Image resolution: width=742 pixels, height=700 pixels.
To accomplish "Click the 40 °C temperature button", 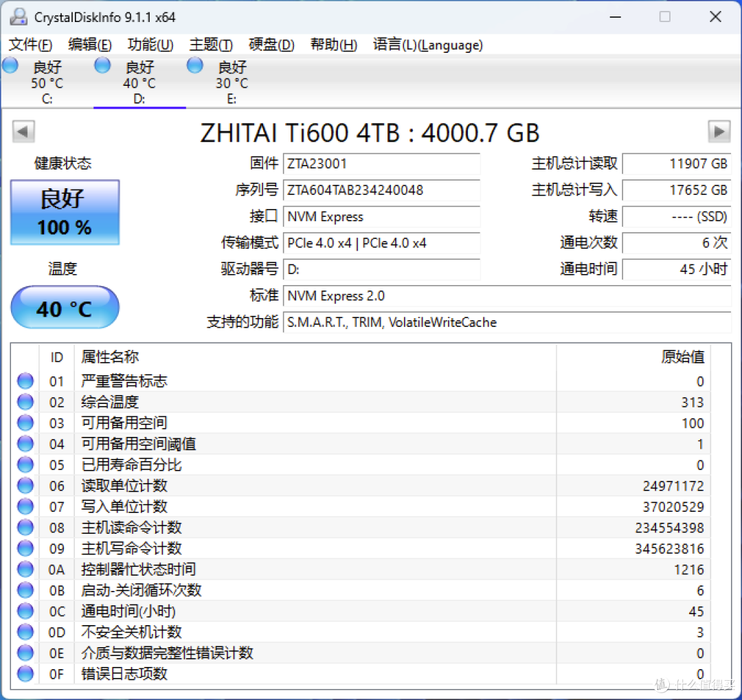I will point(65,307).
